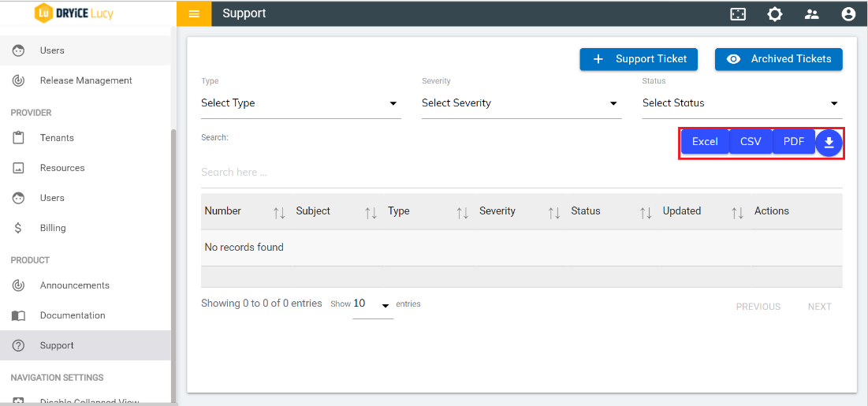Export the table as Excel

705,142
